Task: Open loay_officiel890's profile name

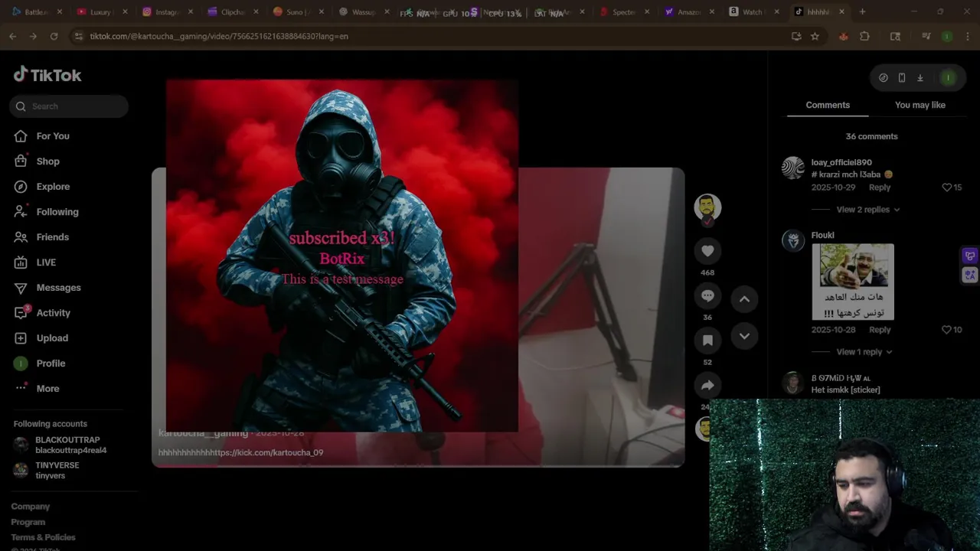Action: [x=841, y=162]
